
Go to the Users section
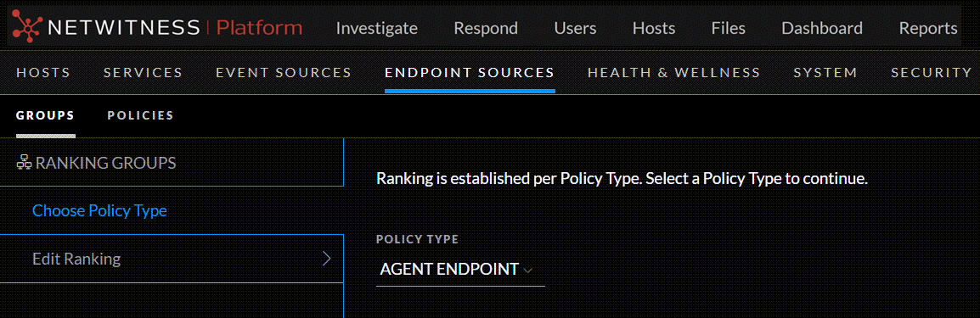click(575, 29)
